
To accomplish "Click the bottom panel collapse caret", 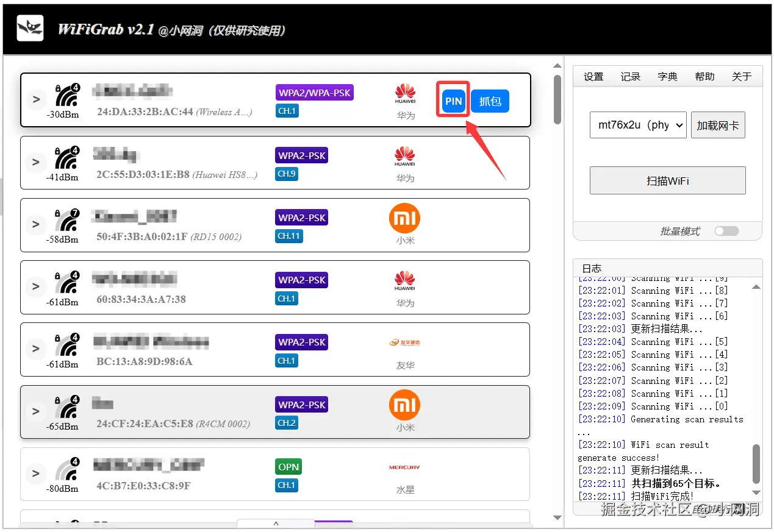I will (276, 523).
